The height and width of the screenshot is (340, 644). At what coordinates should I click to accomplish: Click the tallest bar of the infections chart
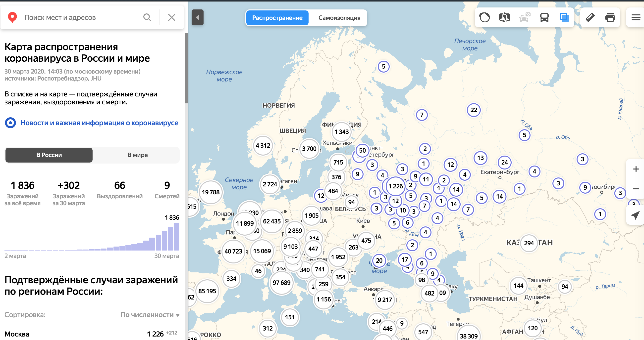coord(176,236)
